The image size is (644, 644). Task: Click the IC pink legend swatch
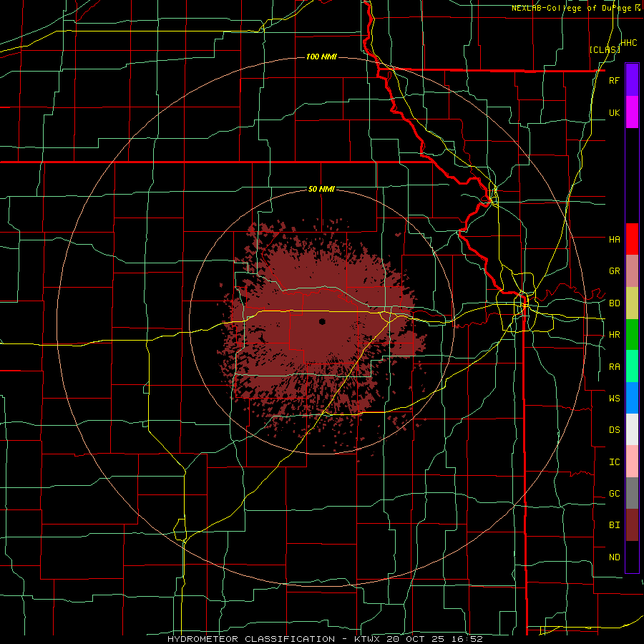click(632, 462)
